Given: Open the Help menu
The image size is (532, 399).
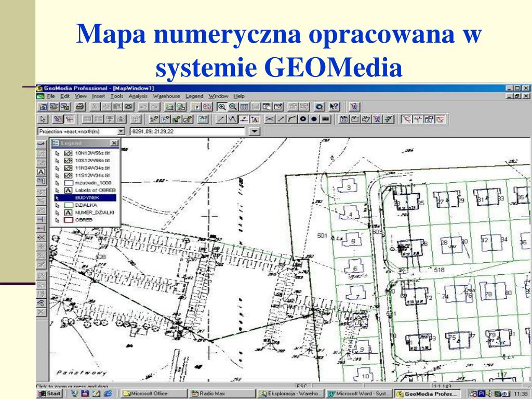Looking at the screenshot, I should (x=239, y=96).
